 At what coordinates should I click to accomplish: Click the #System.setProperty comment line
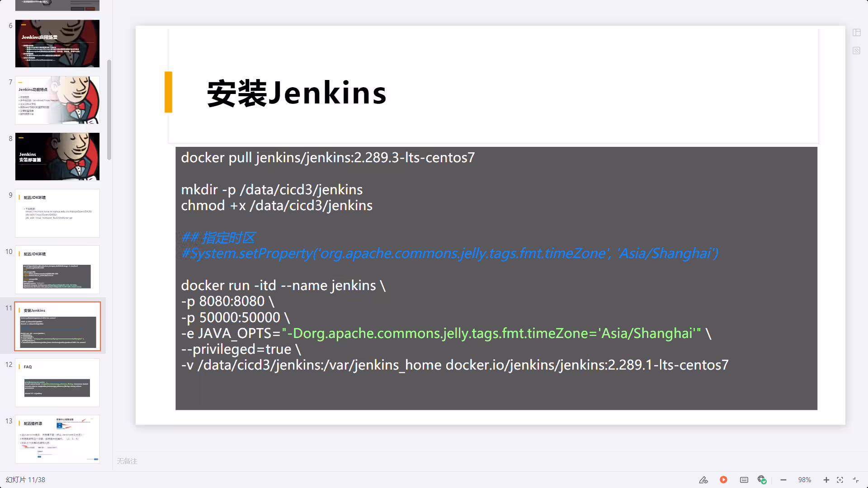point(449,253)
